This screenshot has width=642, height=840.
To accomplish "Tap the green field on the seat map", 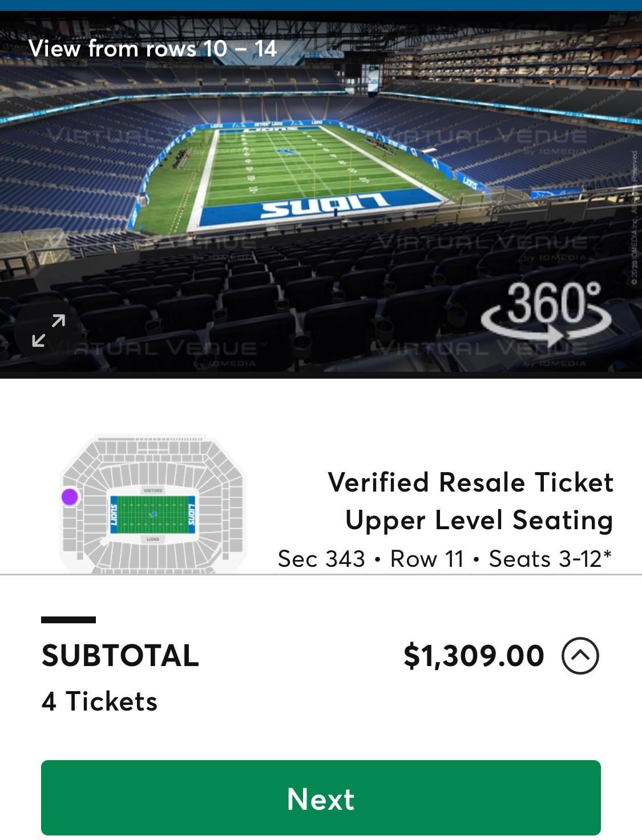I will [x=153, y=515].
